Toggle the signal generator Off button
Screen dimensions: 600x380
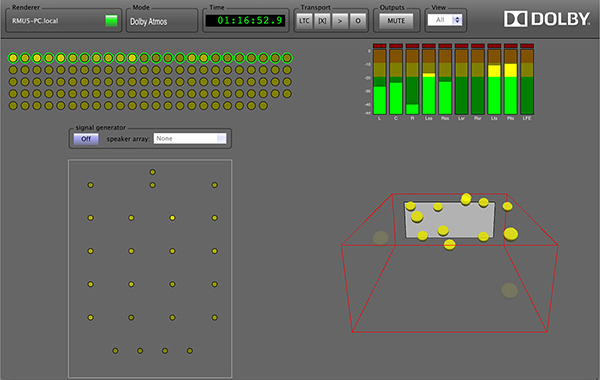pos(86,139)
